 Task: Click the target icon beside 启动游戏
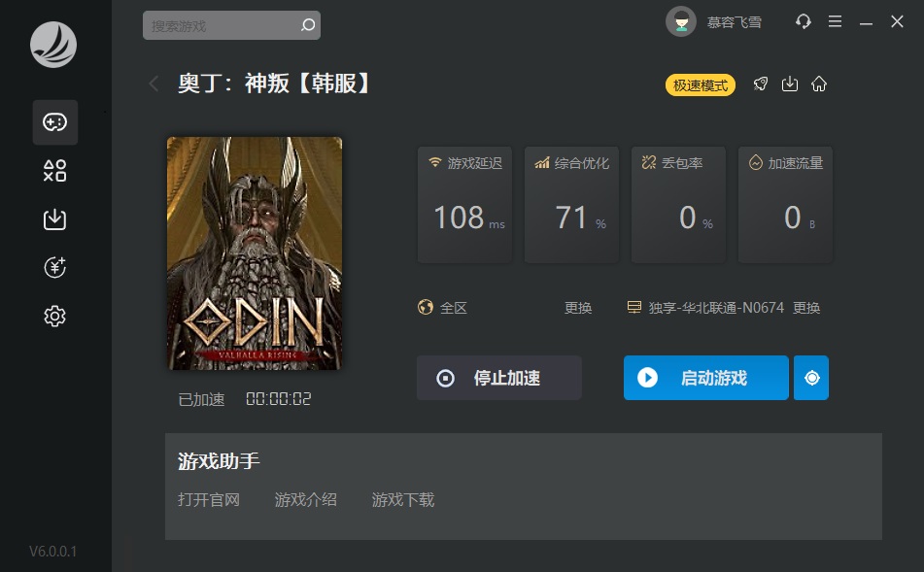point(811,378)
